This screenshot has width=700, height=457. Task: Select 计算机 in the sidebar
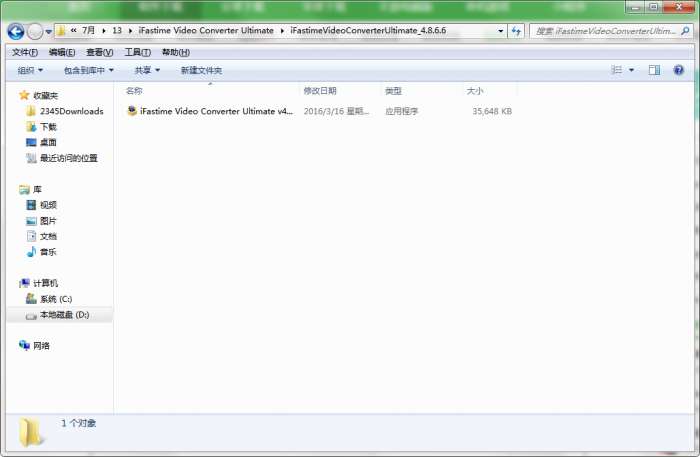click(39, 283)
